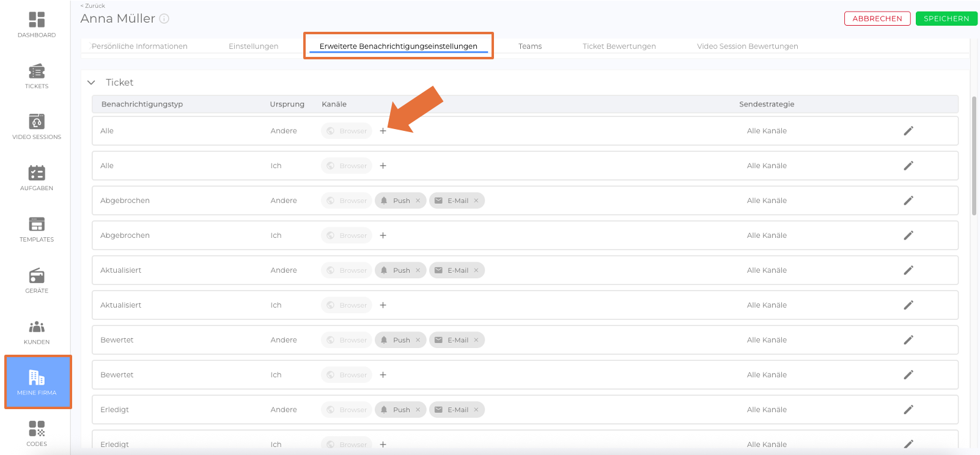980x455 pixels.
Task: Open Aufgaben in the sidebar
Action: click(37, 178)
